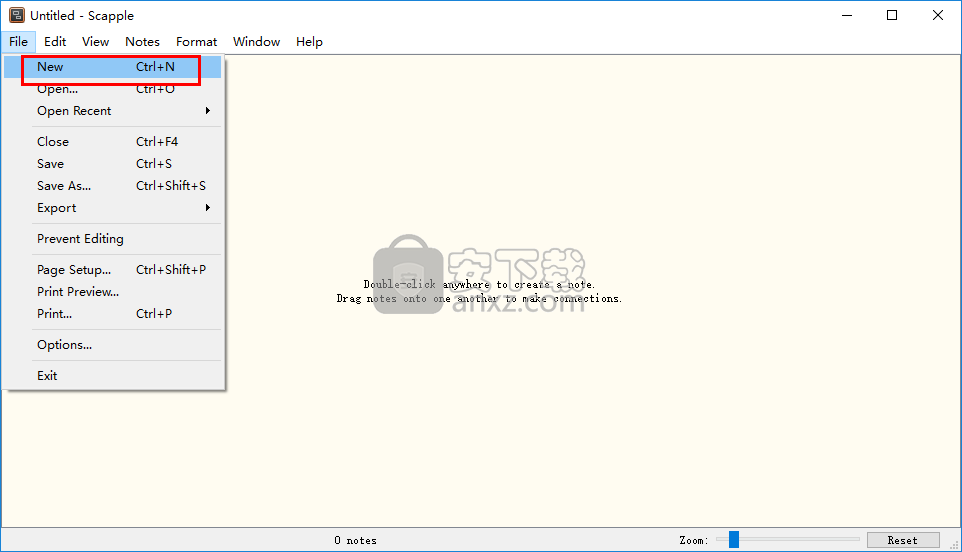
Task: Select Print... in the File menu
Action: click(112, 314)
